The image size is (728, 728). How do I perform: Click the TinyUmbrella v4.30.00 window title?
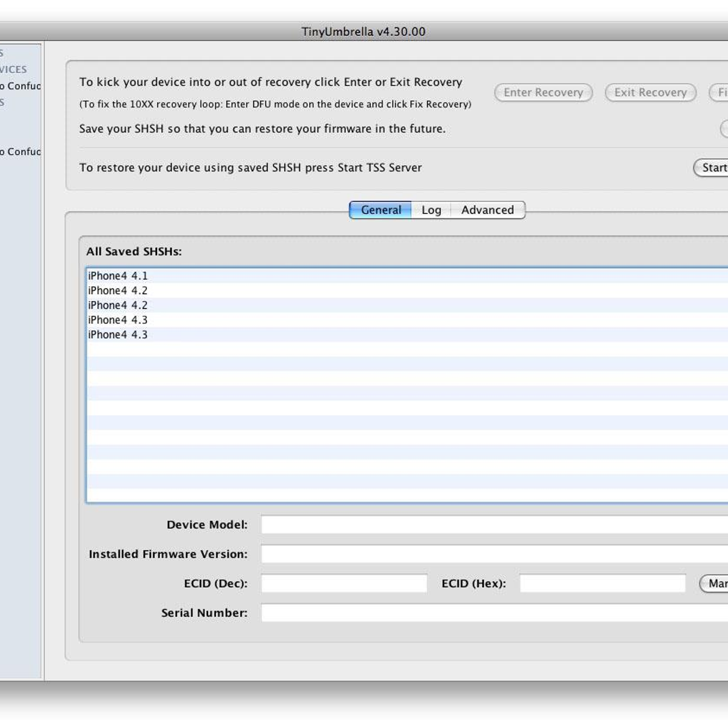363,32
